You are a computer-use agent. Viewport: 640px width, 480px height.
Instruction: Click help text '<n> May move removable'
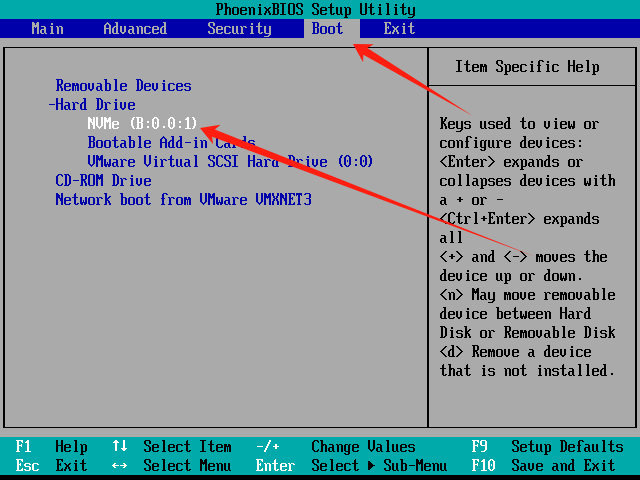[527, 295]
